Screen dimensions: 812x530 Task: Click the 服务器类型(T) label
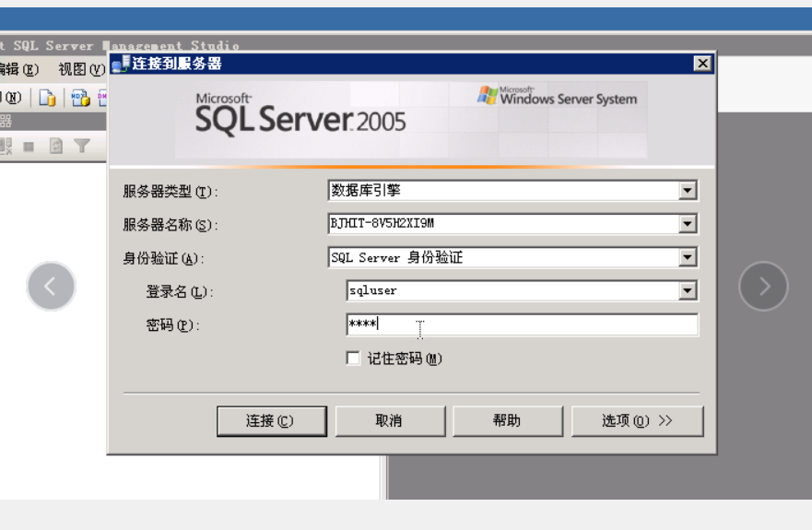[x=171, y=192]
